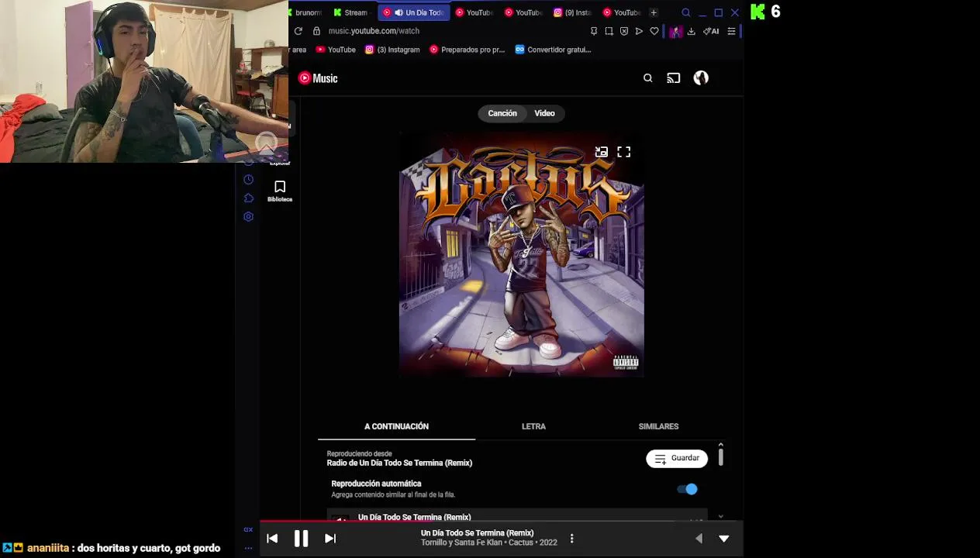
Task: Click the site lock icon in address bar
Action: pyautogui.click(x=316, y=31)
